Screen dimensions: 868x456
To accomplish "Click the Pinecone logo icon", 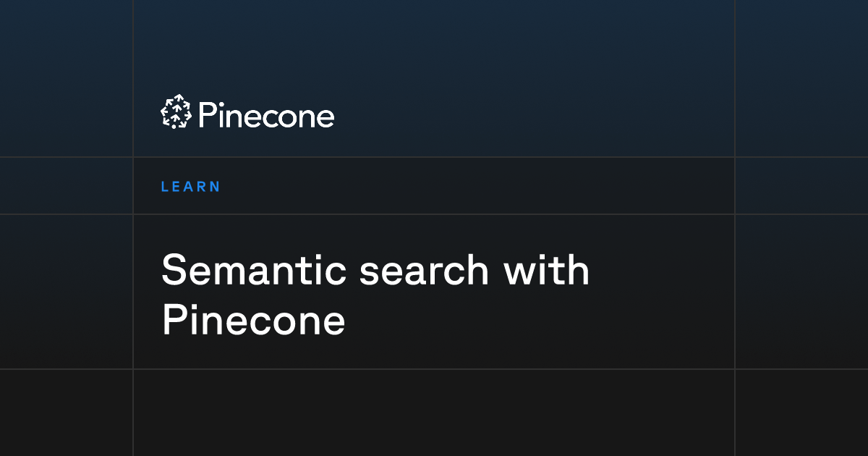I will coord(176,112).
